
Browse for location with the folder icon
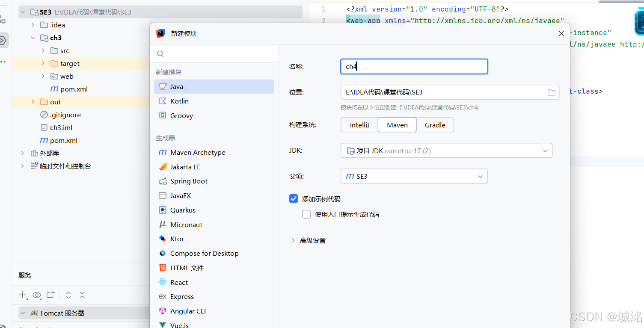(x=552, y=92)
